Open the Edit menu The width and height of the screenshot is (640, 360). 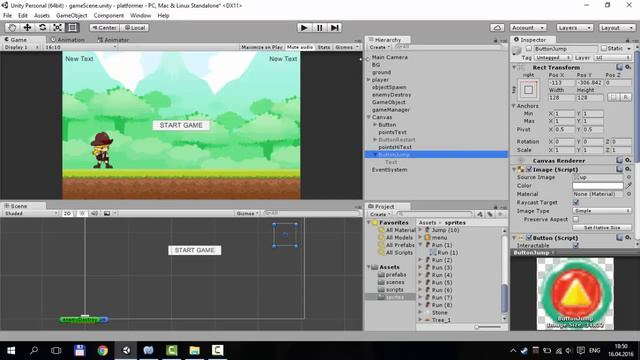click(x=23, y=16)
